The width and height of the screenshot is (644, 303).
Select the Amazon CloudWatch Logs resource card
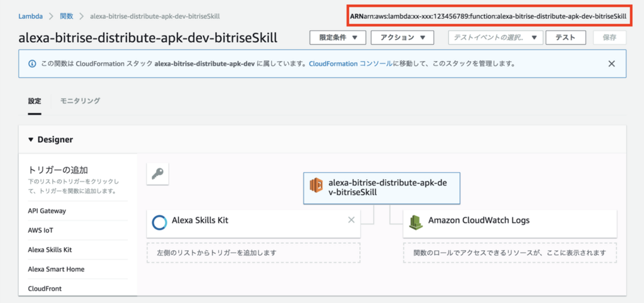point(509,224)
